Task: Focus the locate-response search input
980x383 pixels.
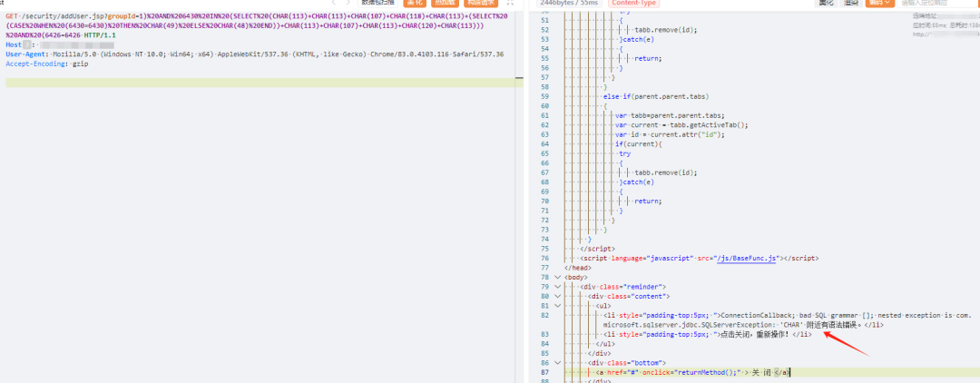Action: point(937,3)
